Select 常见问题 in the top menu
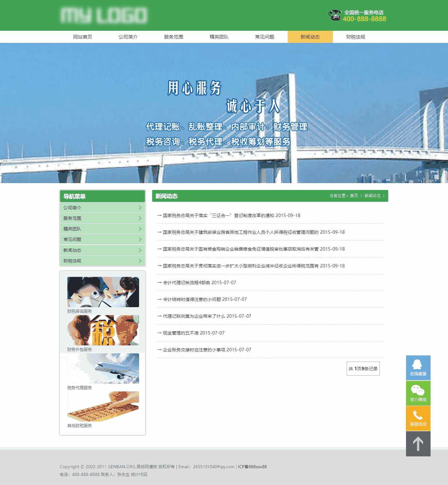The width and height of the screenshot is (448, 485). pos(264,37)
